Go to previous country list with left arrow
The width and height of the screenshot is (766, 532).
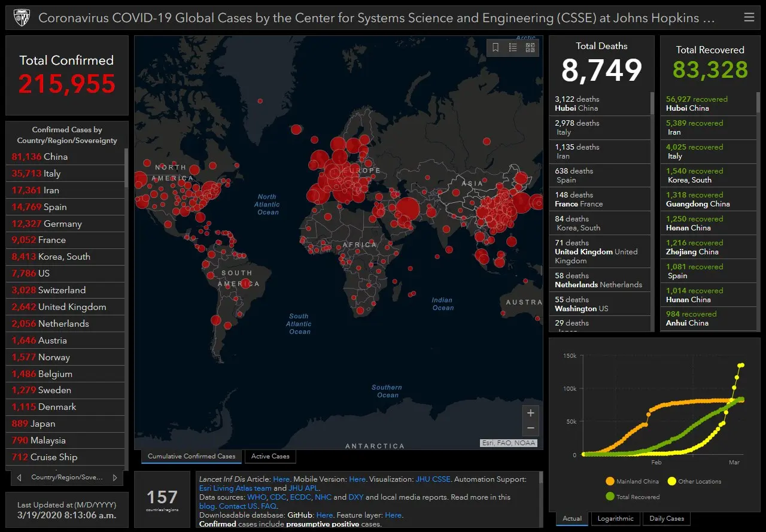(x=19, y=478)
